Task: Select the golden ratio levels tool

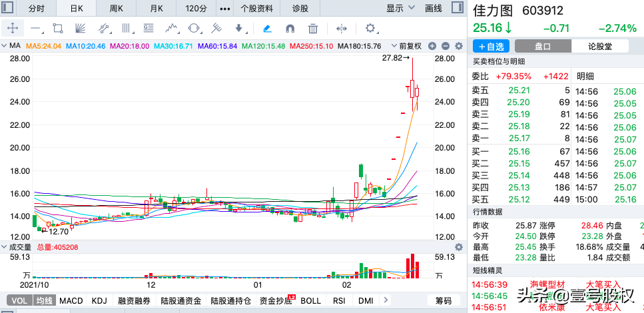Action: 149,29
